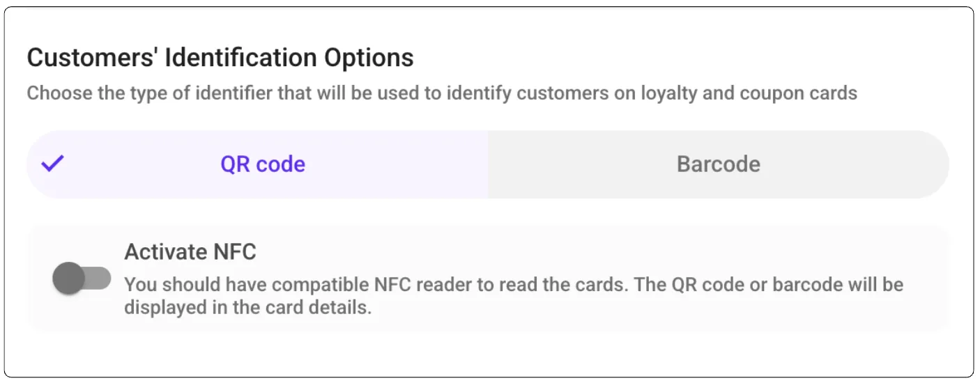The image size is (980, 383).
Task: Click the selected tick beside QR code
Action: (52, 164)
